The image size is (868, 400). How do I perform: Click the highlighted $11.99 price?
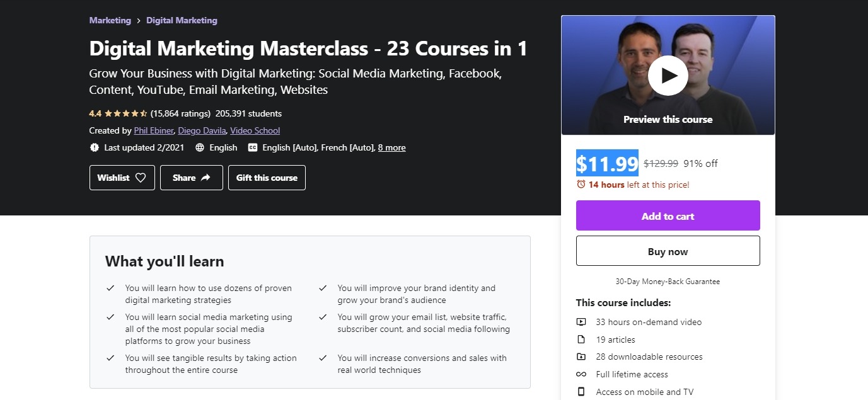607,163
